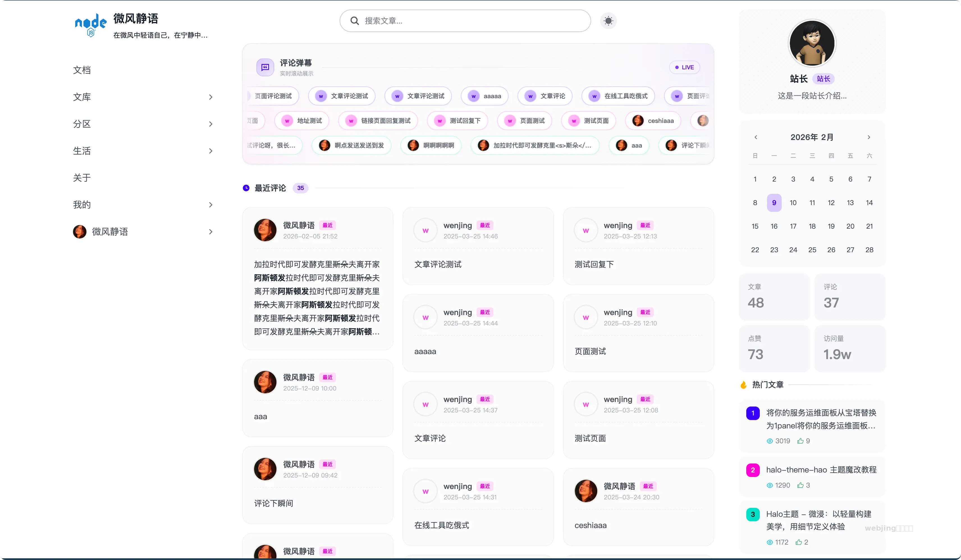
Task: Open the 关于 menu item
Action: pyautogui.click(x=82, y=178)
